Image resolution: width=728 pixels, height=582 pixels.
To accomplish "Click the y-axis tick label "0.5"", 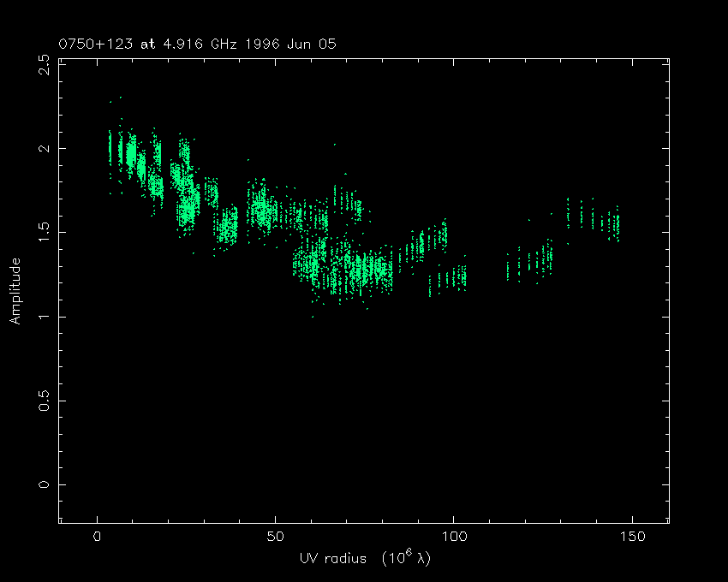I will coord(43,401).
